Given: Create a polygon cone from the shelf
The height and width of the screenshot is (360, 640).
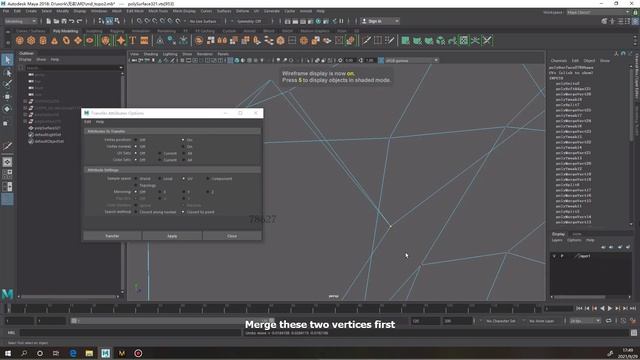Looking at the screenshot, I should point(54,40).
